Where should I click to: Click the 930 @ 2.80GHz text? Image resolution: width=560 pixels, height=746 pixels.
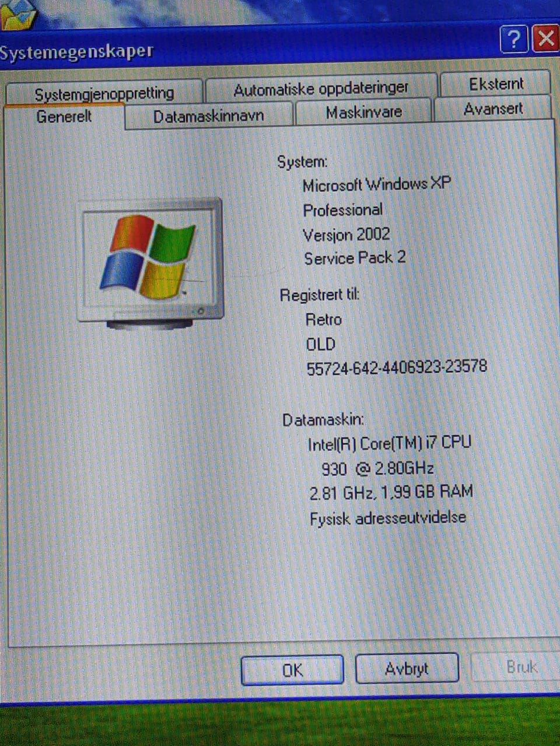[377, 468]
